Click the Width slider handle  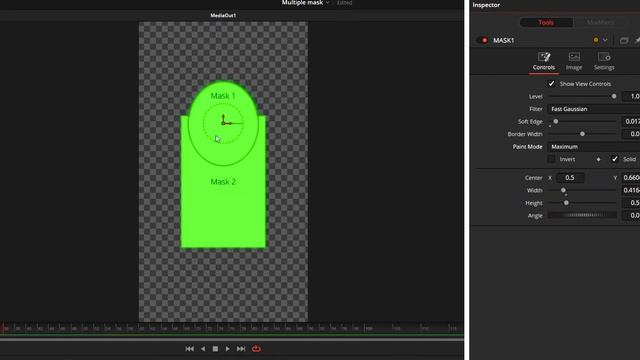click(563, 190)
